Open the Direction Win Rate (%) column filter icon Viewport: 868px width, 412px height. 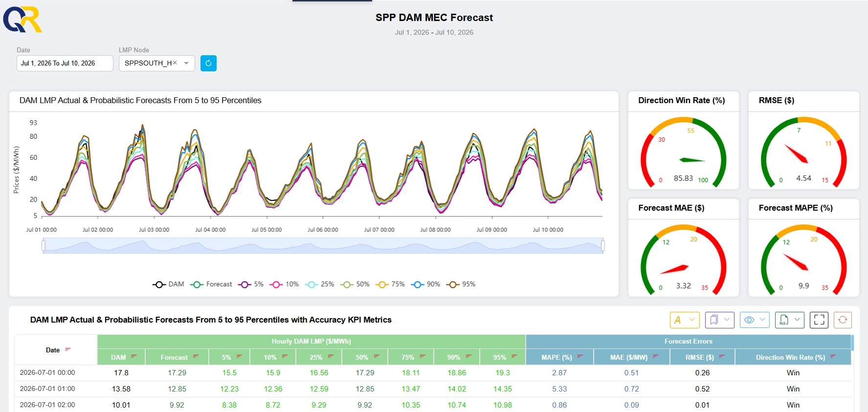tap(833, 357)
